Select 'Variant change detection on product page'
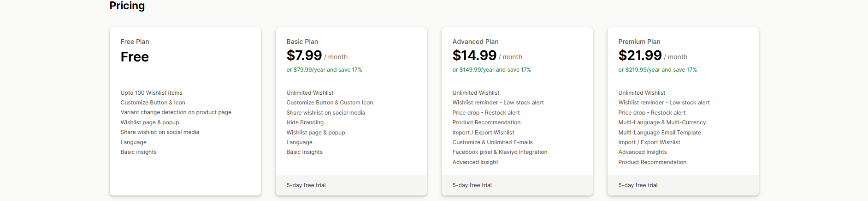The image size is (868, 201). tap(176, 112)
